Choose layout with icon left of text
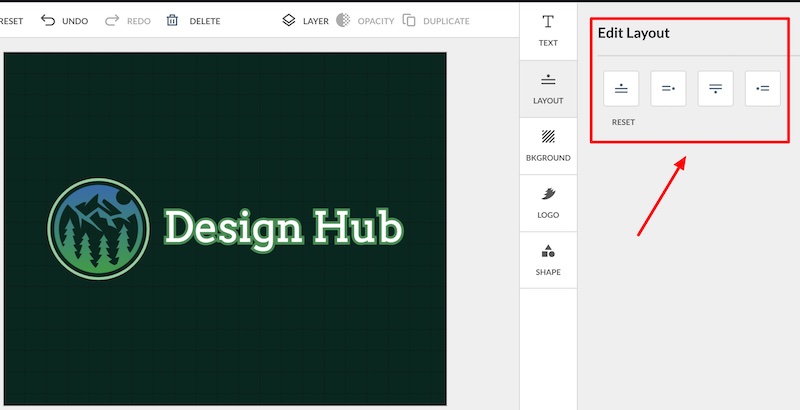 click(x=762, y=89)
